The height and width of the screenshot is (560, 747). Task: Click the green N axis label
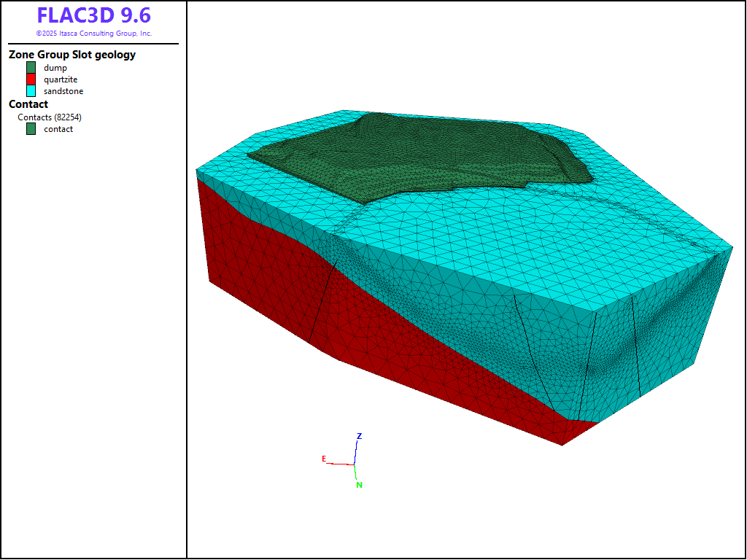click(x=359, y=485)
